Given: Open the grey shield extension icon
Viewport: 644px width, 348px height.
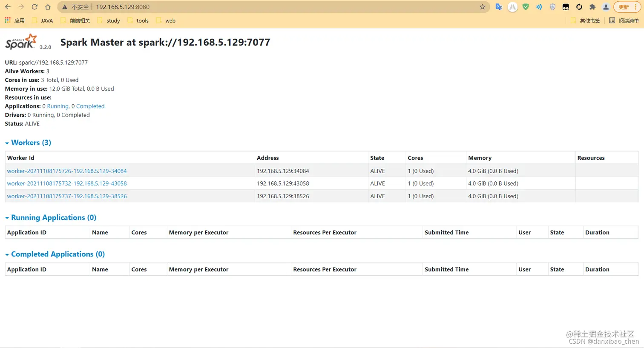Looking at the screenshot, I should coord(552,7).
